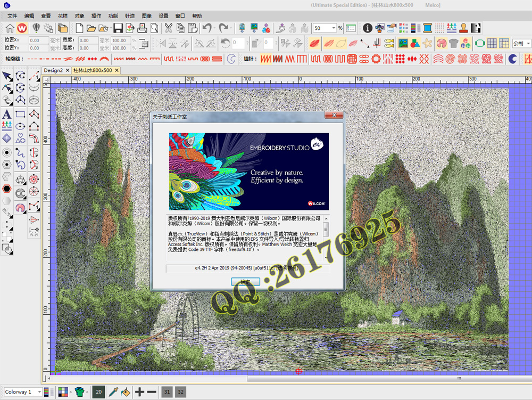Click the scissors cut icon
Screen dimensions: 532x400
(168, 28)
